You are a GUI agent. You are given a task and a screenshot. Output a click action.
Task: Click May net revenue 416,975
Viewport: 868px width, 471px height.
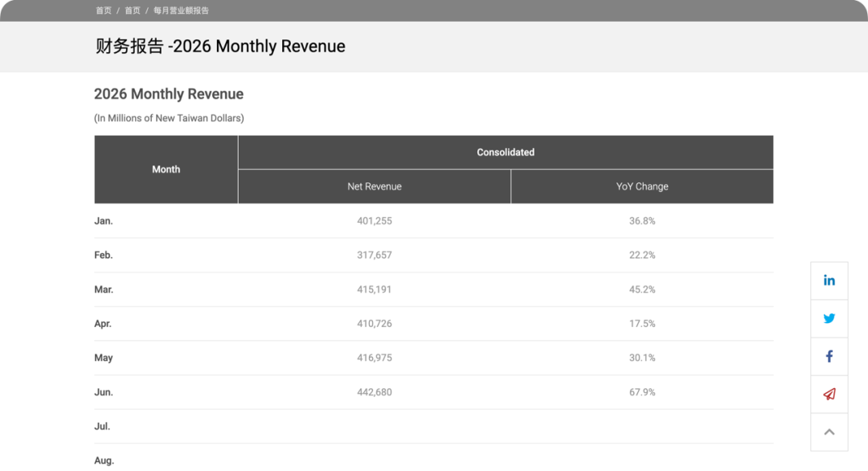[x=375, y=358]
